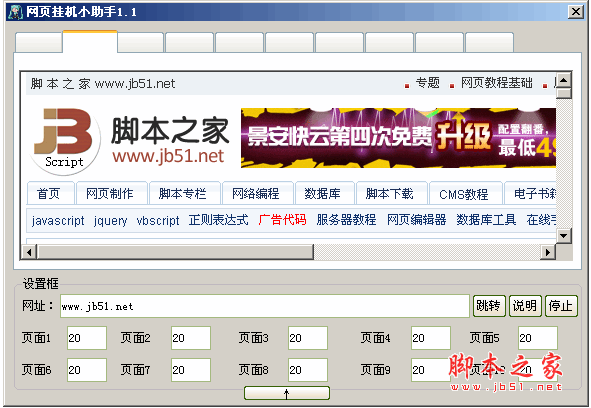591x408 pixels.
Task: Click the vertical scrollbar up arrow
Action: (x=564, y=80)
